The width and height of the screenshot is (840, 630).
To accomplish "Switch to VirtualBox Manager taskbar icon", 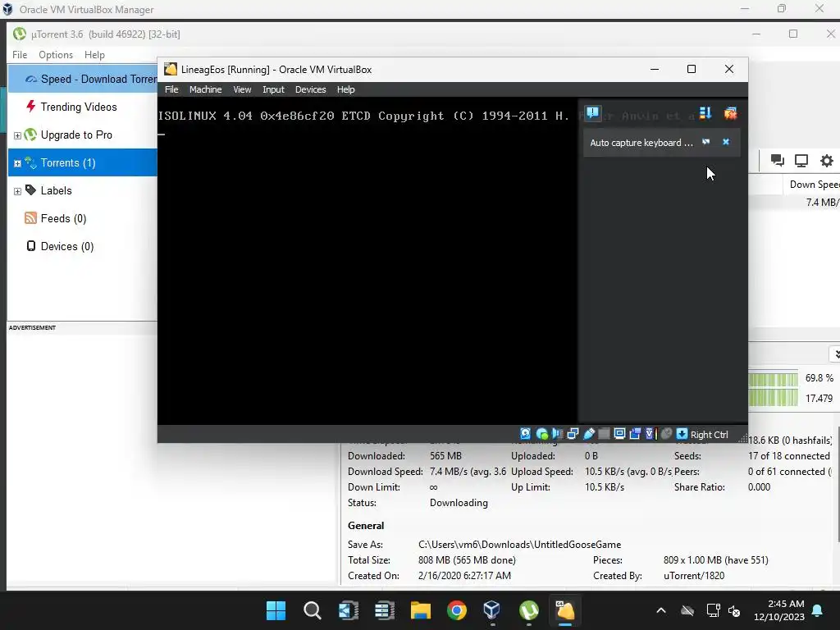I will 492,610.
